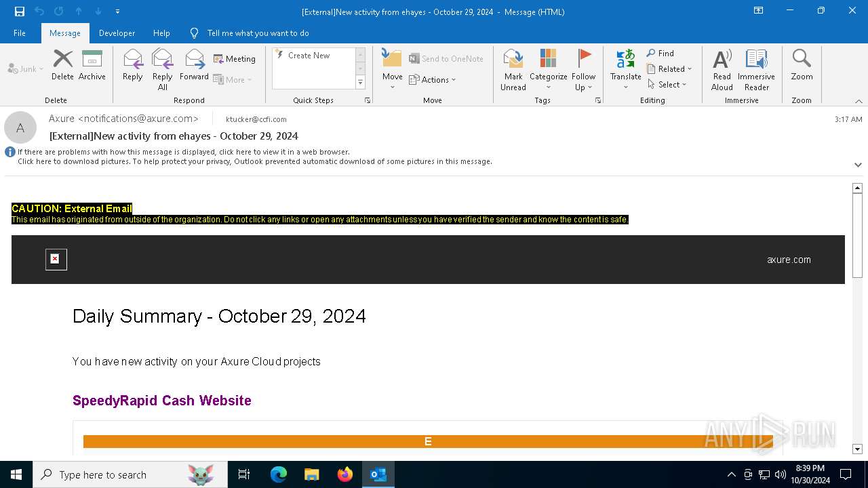Open the File tab
The image size is (868, 488).
pyautogui.click(x=20, y=33)
